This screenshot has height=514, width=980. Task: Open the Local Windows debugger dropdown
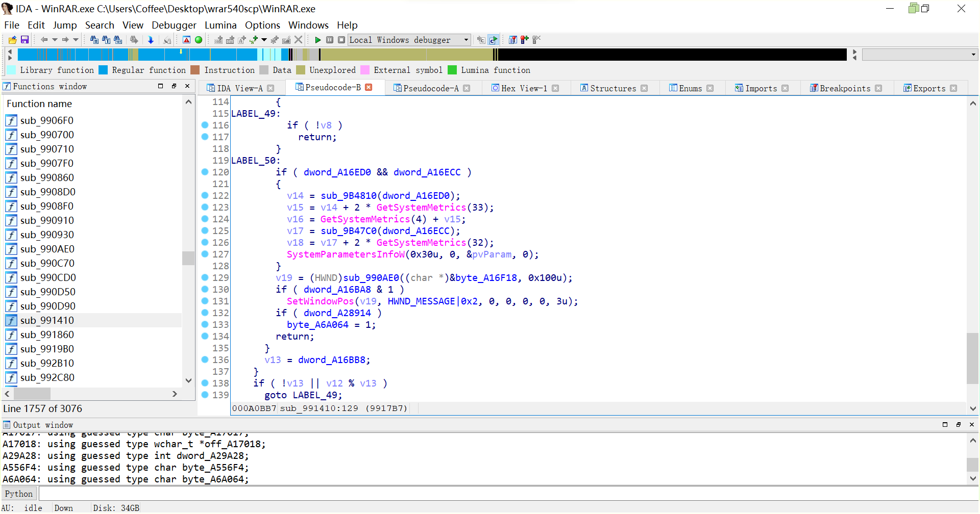[466, 40]
